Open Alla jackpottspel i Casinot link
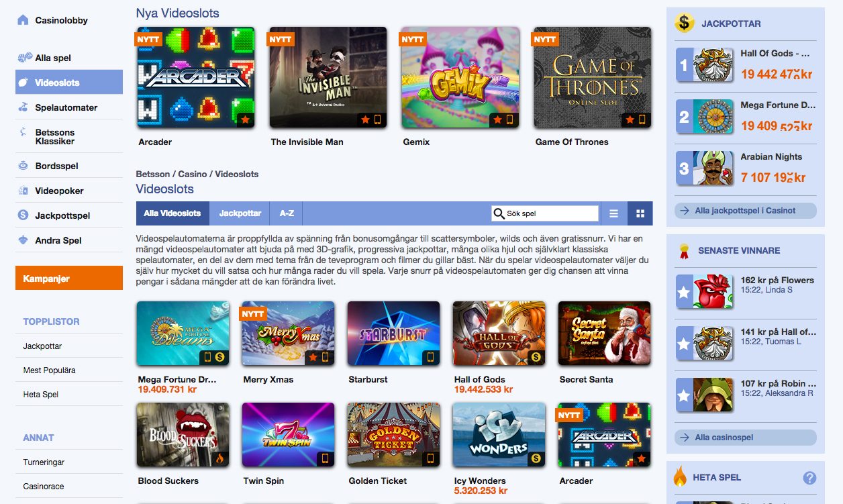Image resolution: width=843 pixels, height=504 pixels. click(745, 211)
